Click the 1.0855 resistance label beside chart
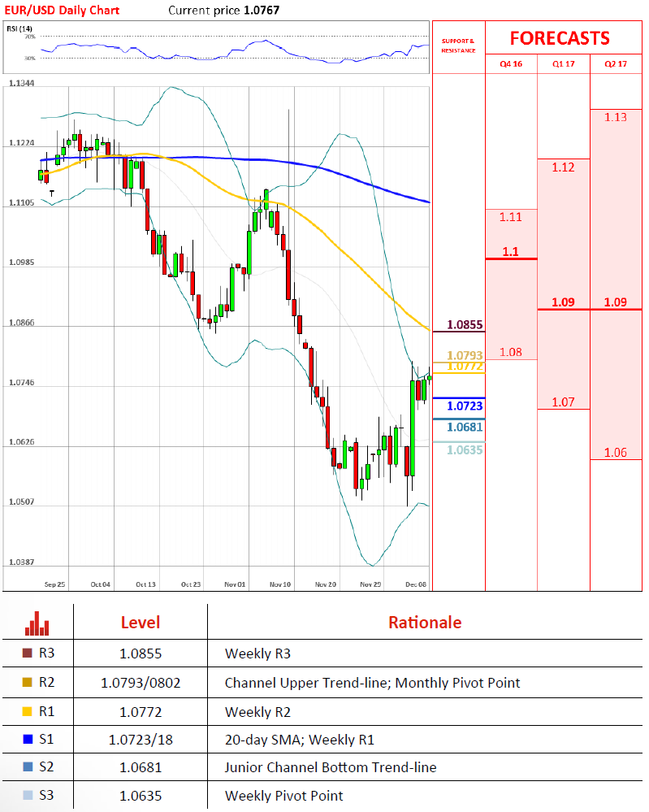 tap(465, 324)
